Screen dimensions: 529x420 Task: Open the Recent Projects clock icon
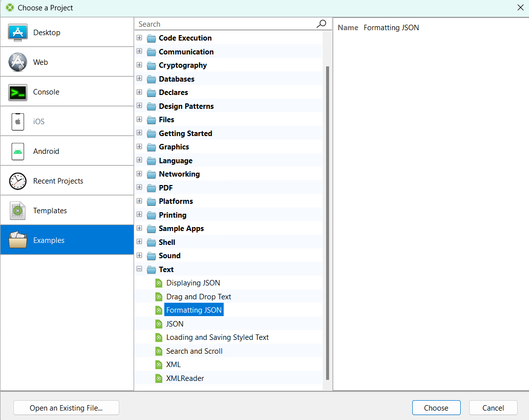pyautogui.click(x=17, y=181)
